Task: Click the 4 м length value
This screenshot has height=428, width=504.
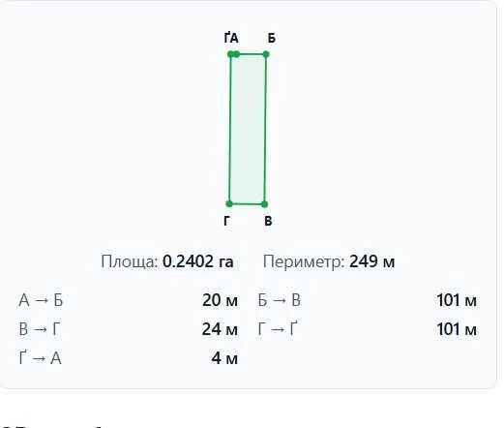Action: pyautogui.click(x=224, y=358)
